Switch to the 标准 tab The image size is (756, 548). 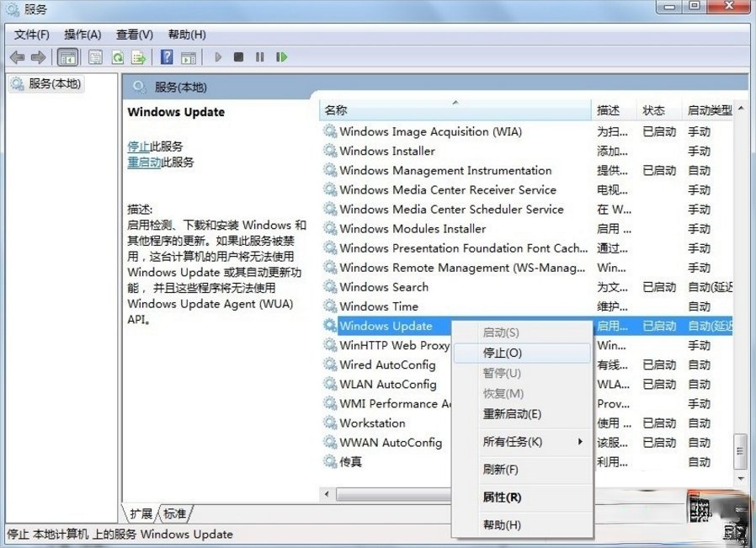174,513
